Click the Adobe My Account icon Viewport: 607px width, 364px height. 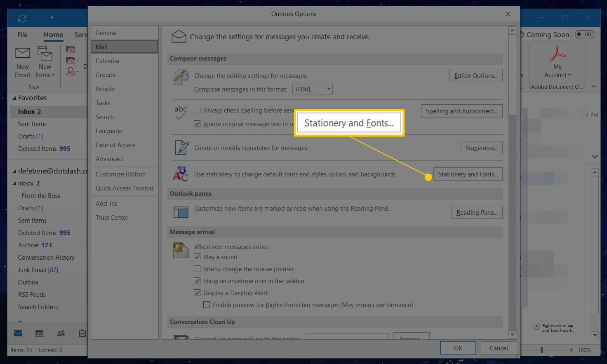557,54
